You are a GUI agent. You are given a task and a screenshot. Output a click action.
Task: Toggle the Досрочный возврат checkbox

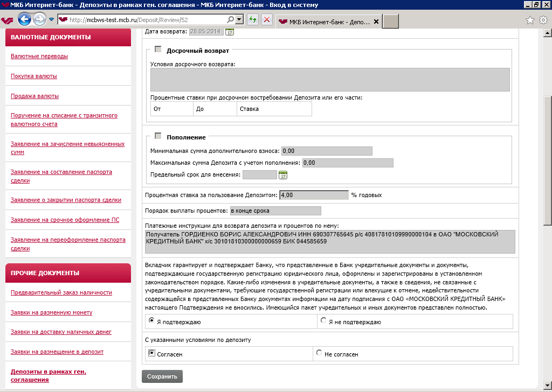click(158, 49)
